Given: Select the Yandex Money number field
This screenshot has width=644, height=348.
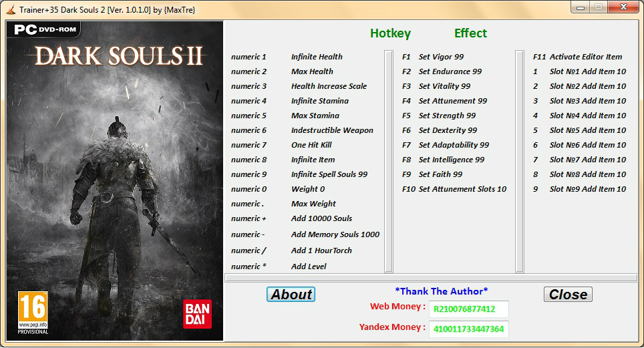Looking at the screenshot, I should 468,329.
